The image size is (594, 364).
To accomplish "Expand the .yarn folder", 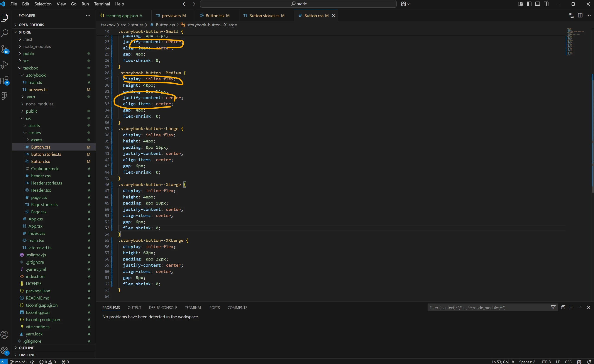I will click(54, 97).
